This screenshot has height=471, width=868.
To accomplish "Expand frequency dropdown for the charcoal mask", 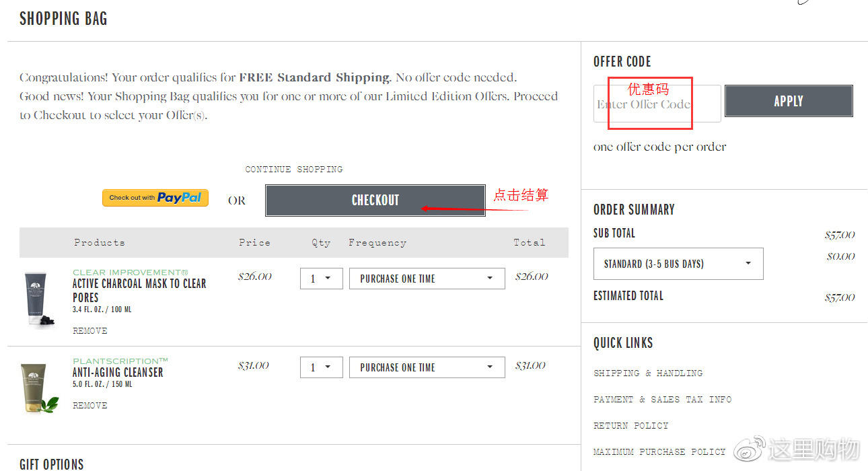I will (427, 279).
